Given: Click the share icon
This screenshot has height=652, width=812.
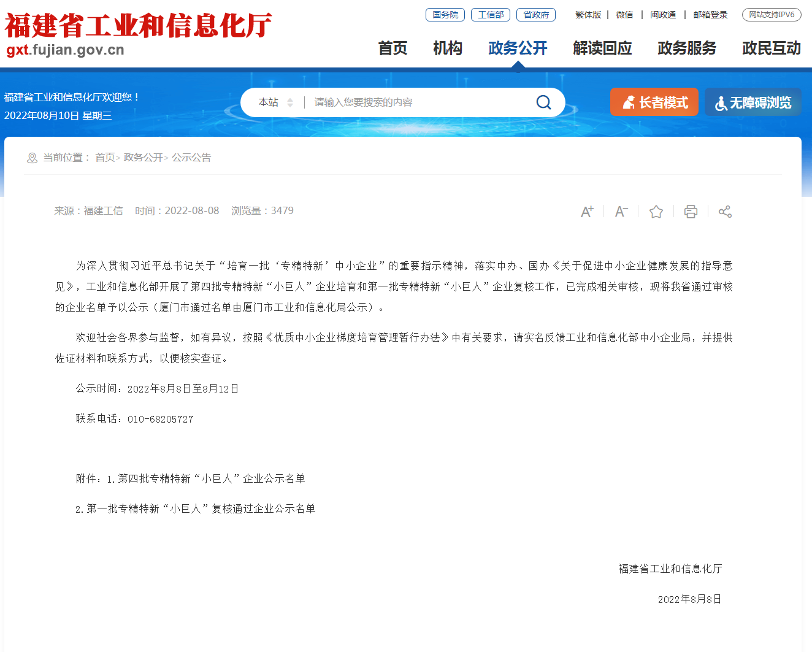Looking at the screenshot, I should [x=725, y=212].
